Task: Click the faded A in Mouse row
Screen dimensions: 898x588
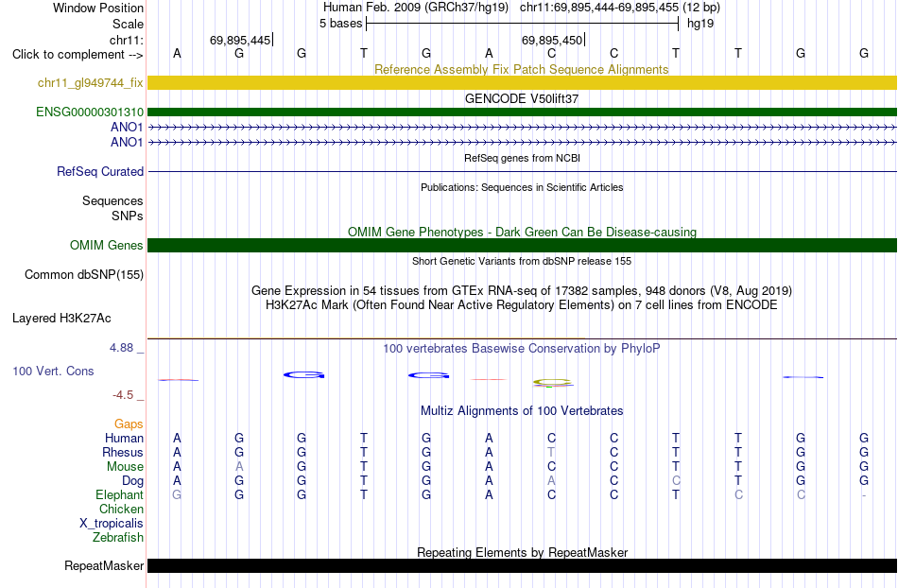Action: tap(239, 467)
